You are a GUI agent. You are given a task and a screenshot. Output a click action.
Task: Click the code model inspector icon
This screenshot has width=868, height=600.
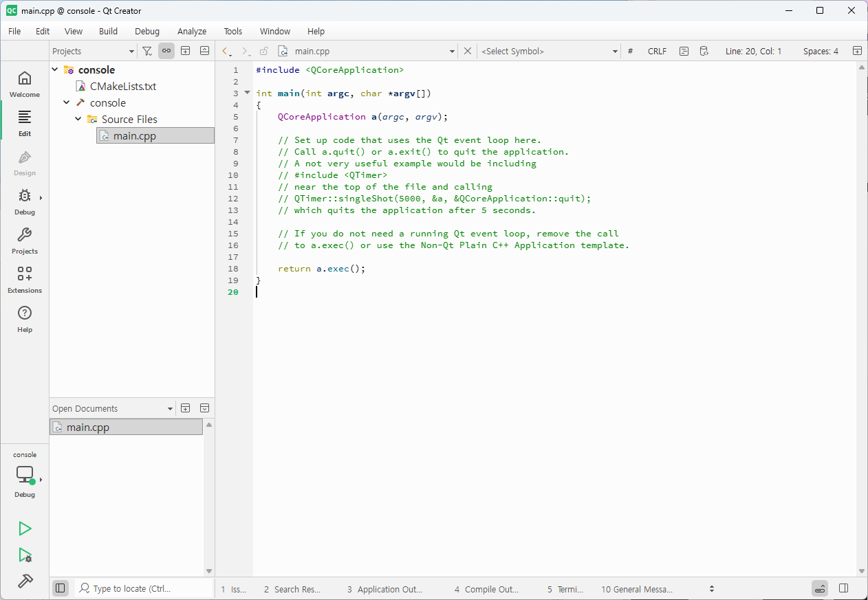tap(704, 51)
